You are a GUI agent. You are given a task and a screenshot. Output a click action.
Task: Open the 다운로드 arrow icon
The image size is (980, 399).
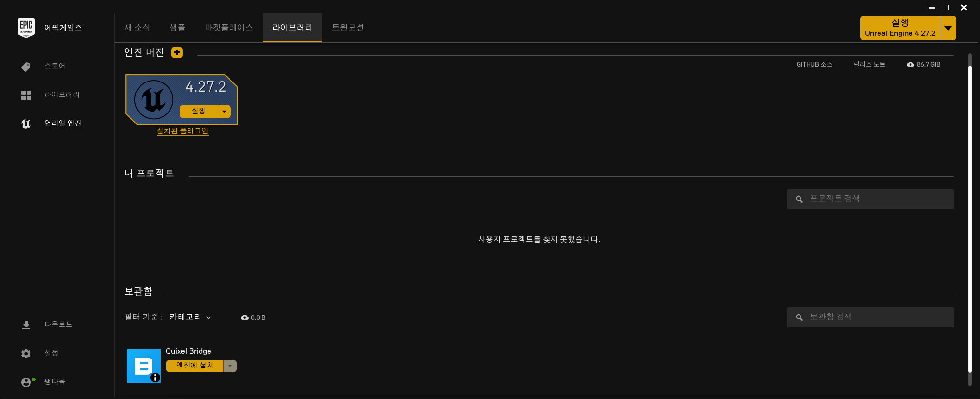pos(26,325)
